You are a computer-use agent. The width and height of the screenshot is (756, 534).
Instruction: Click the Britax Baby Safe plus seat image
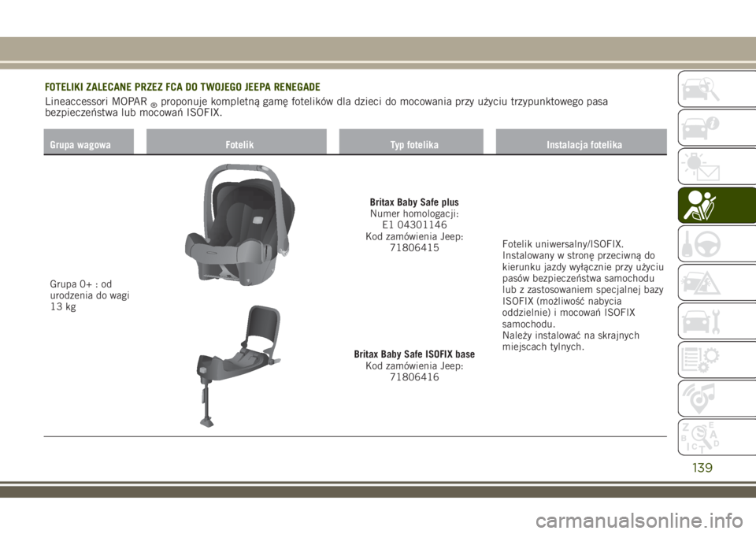point(239,224)
